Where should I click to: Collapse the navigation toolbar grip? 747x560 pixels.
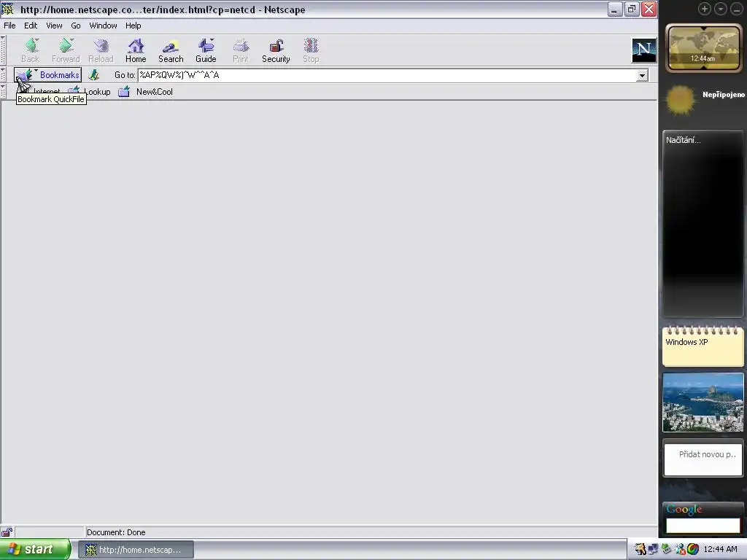[x=3, y=50]
